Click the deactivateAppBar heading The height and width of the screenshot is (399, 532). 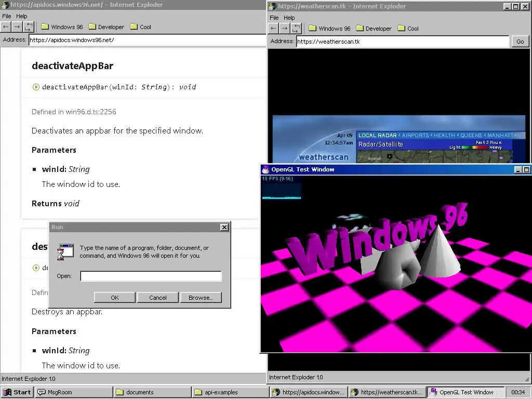click(72, 66)
